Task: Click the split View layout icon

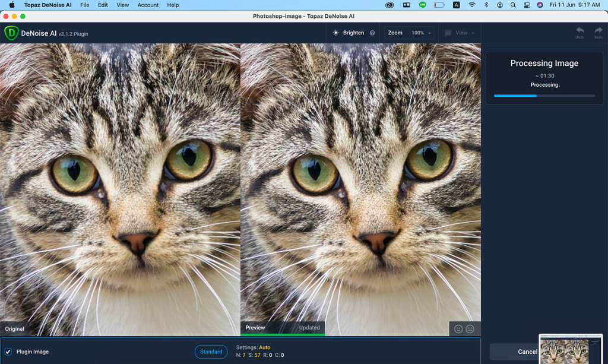Action: 448,33
